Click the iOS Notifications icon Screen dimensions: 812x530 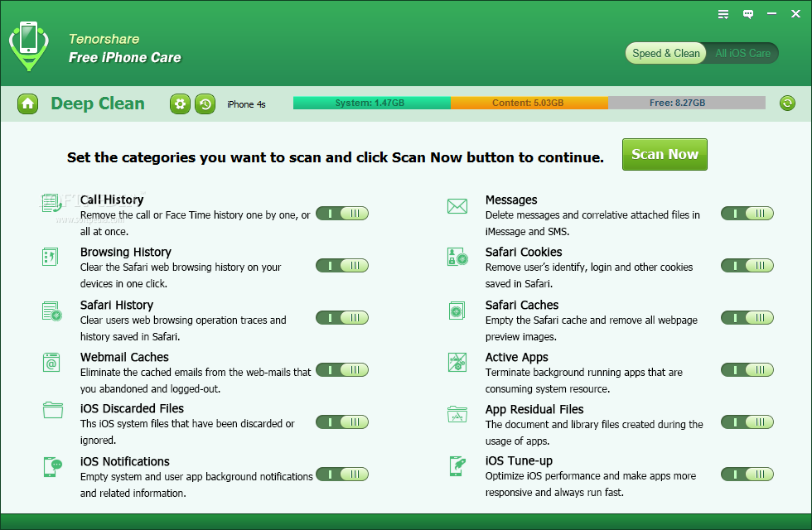[x=53, y=466]
